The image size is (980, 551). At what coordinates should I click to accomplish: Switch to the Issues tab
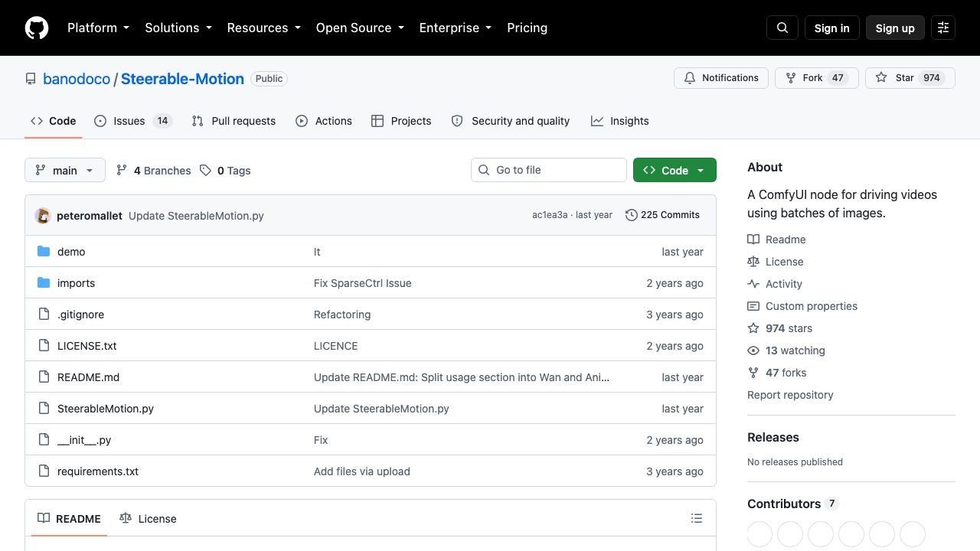pyautogui.click(x=133, y=121)
